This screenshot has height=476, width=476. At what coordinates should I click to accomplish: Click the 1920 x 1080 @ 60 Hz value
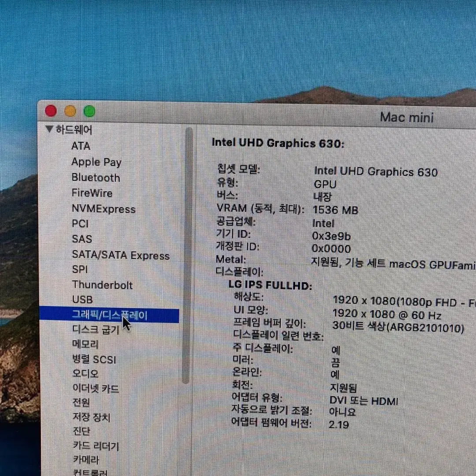point(387,315)
